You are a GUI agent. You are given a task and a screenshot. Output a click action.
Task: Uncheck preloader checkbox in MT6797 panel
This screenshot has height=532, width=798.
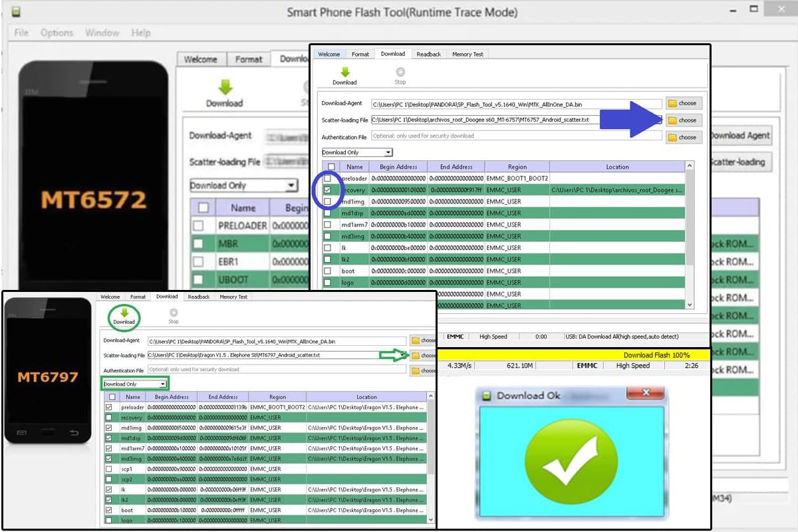pos(109,407)
